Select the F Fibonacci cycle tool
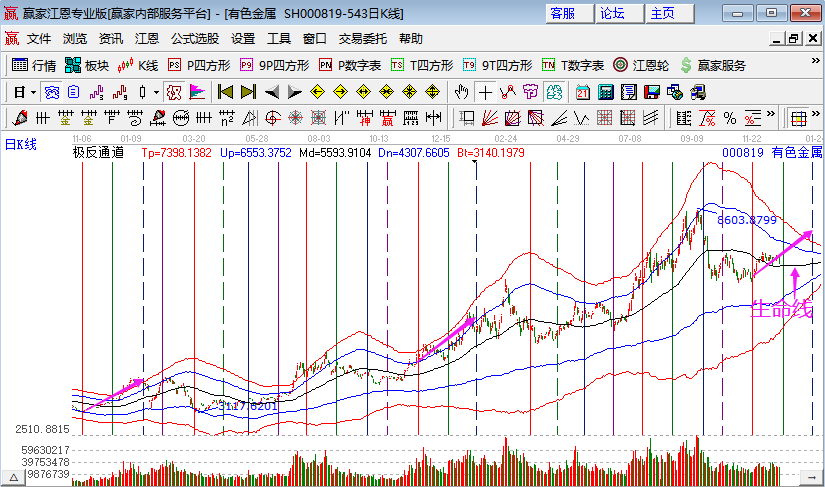825x487 pixels. (x=112, y=118)
